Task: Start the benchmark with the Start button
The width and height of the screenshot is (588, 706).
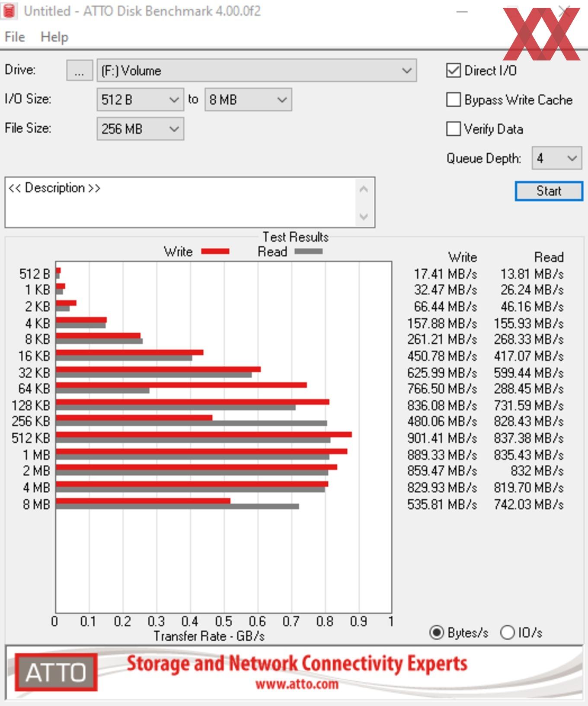Action: (549, 191)
